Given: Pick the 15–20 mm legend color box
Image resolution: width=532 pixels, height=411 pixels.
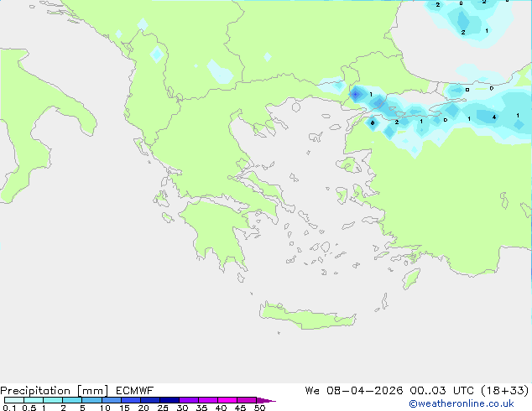Looking at the screenshot, I should click(x=131, y=400).
